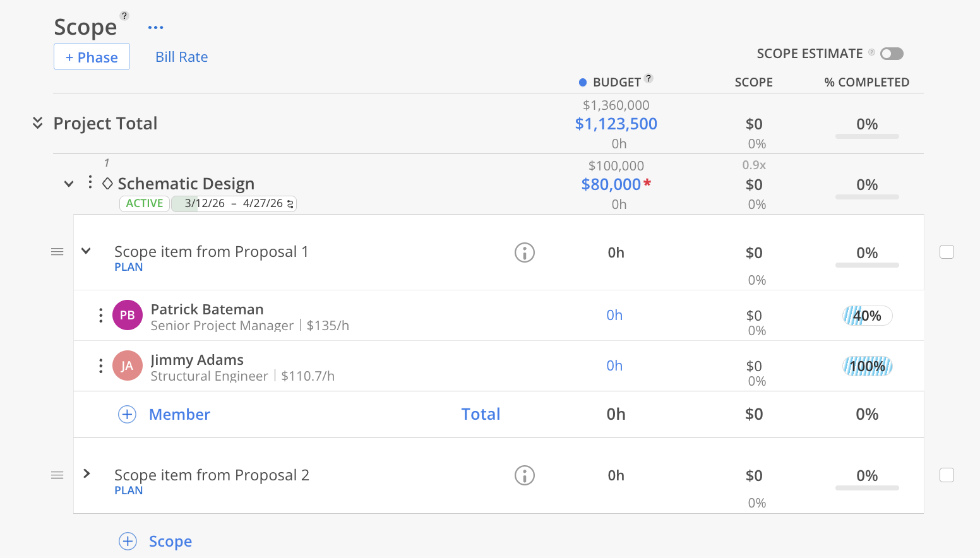The height and width of the screenshot is (558, 980).
Task: Open the Bill Rate link
Action: pos(182,57)
